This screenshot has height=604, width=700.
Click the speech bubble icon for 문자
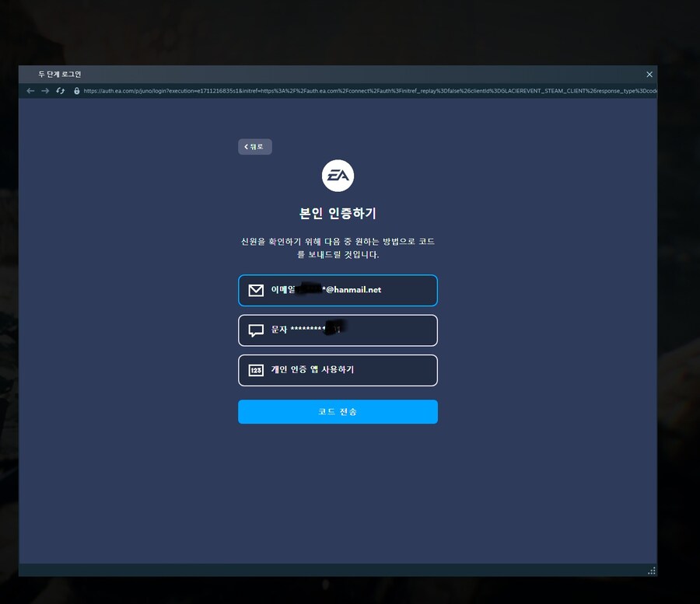click(x=256, y=330)
